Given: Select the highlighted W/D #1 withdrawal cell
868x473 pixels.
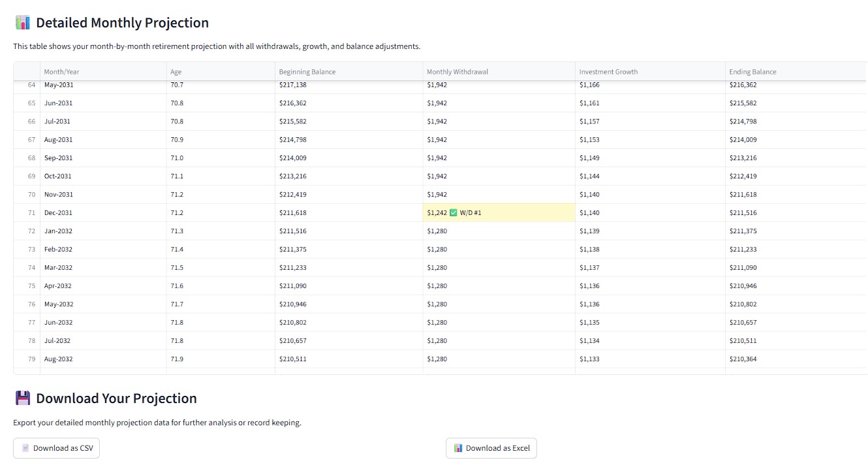Looking at the screenshot, I should (x=499, y=213).
